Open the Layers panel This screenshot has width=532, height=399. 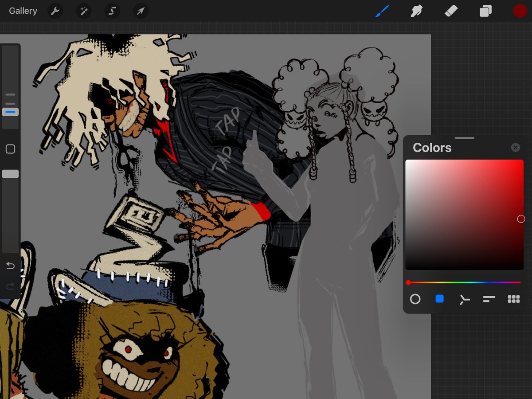(485, 11)
